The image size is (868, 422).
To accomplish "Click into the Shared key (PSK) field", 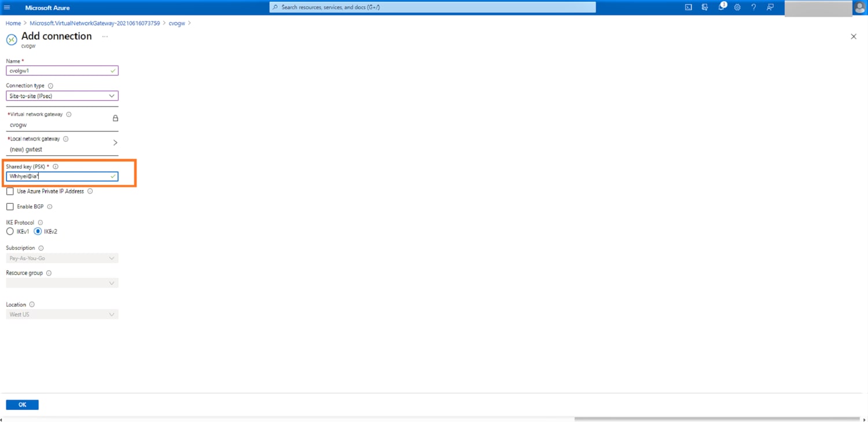I will pos(58,177).
